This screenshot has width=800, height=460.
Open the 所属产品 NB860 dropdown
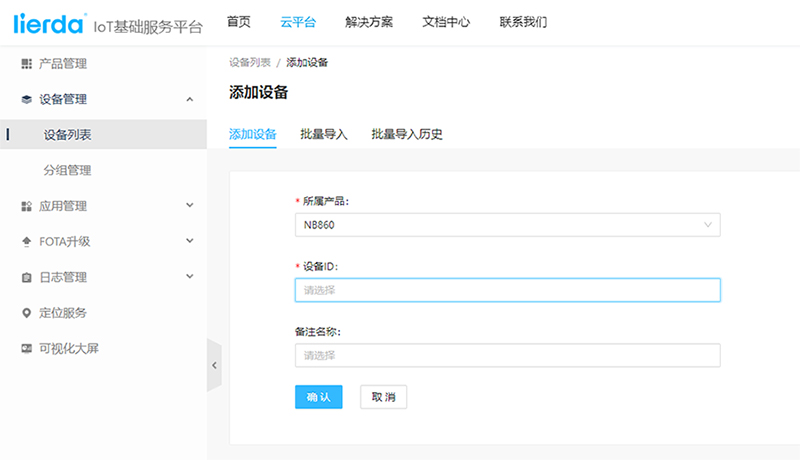coord(508,225)
